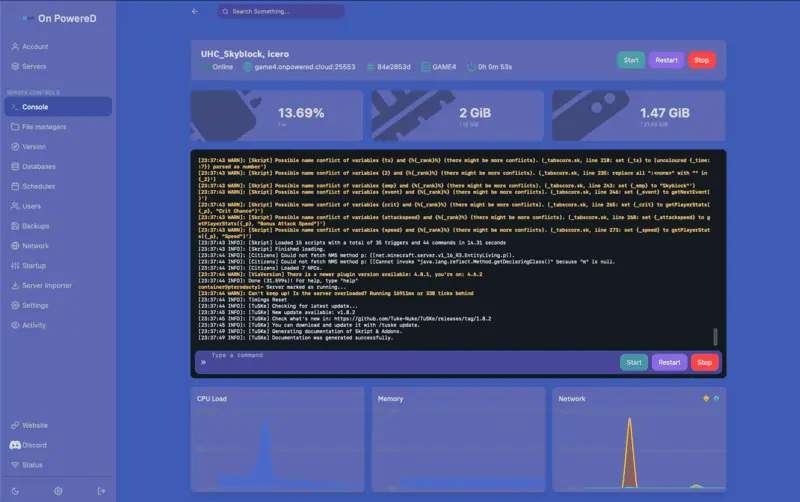Screen dimensions: 800x502
Task: Click the teal legend icon on the Network chart
Action: tap(716, 398)
